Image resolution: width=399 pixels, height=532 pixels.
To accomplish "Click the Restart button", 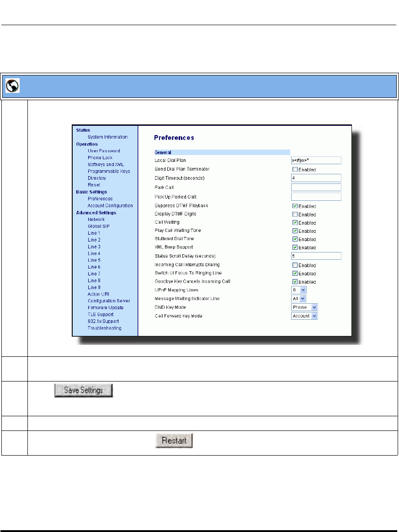I will coord(174,441).
